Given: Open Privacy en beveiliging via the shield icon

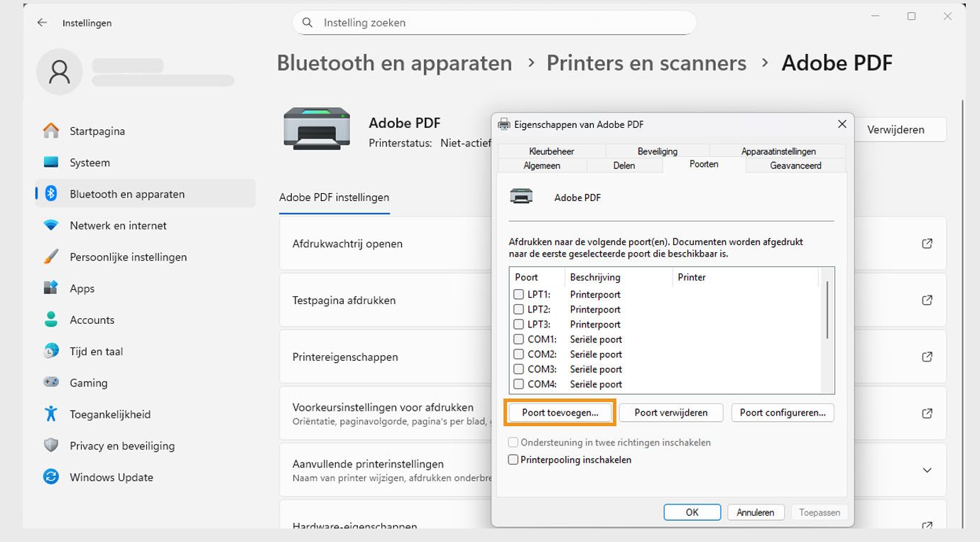Looking at the screenshot, I should click(50, 445).
